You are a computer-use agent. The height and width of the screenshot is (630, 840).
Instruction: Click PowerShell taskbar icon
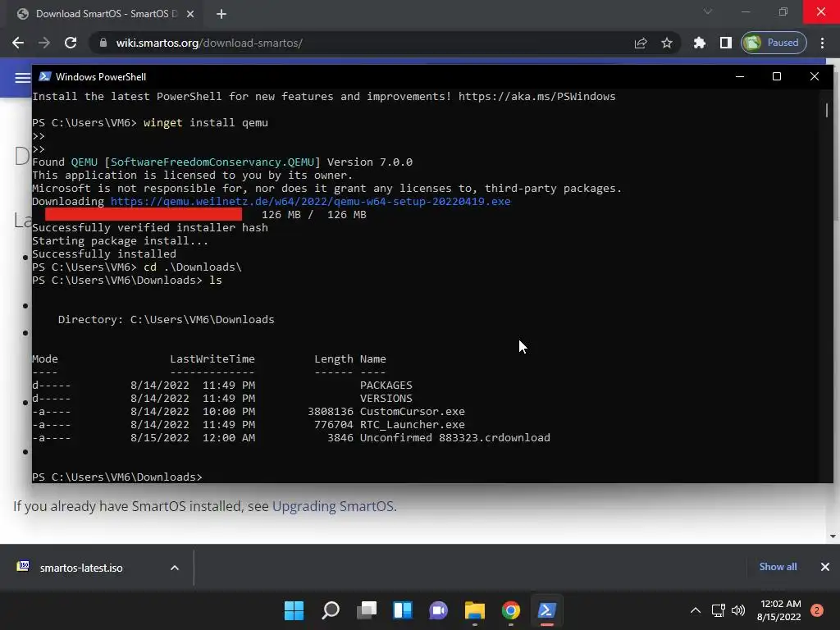[547, 610]
